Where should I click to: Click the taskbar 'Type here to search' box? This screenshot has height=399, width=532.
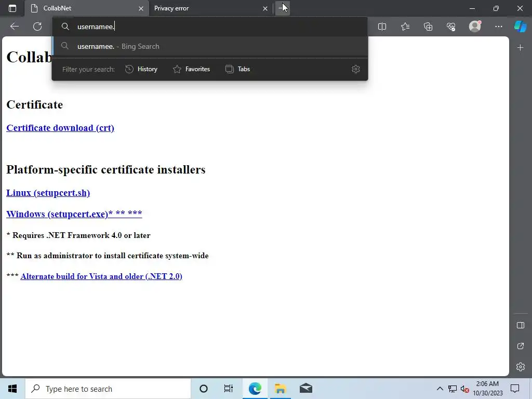tap(108, 389)
